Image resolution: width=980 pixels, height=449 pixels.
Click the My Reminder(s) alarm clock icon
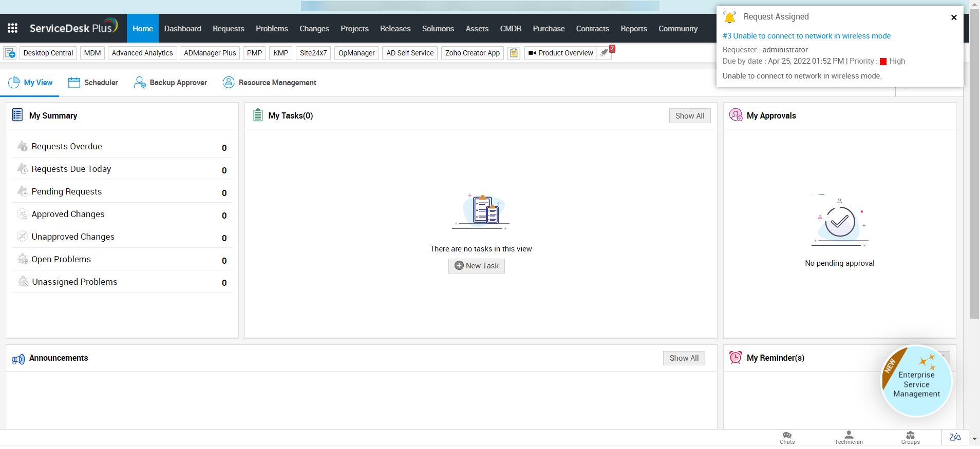coord(736,358)
